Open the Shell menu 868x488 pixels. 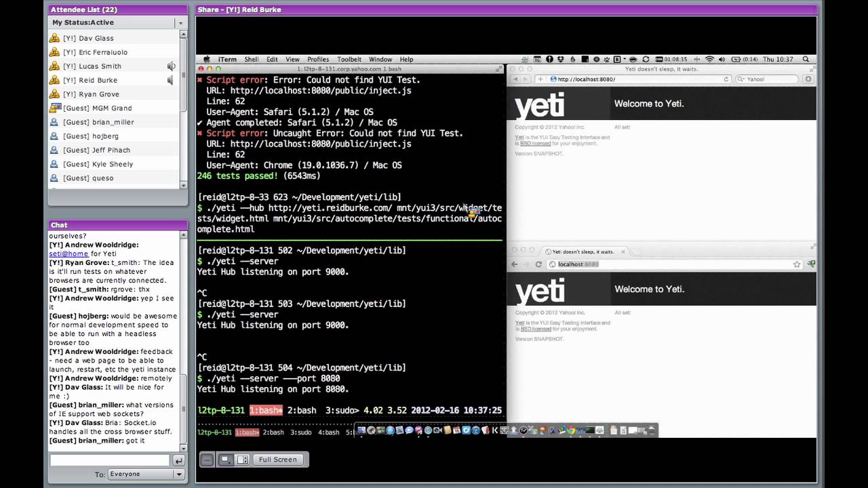point(252,60)
